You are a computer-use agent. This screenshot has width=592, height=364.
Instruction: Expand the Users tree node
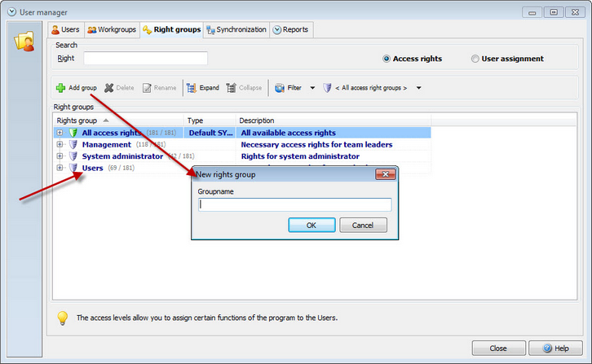(60, 168)
